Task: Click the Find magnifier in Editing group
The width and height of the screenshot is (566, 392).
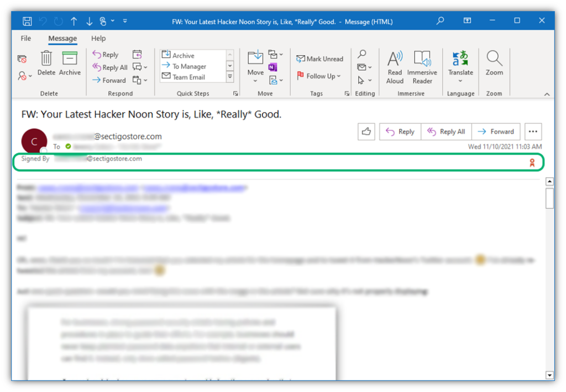Action: 361,54
